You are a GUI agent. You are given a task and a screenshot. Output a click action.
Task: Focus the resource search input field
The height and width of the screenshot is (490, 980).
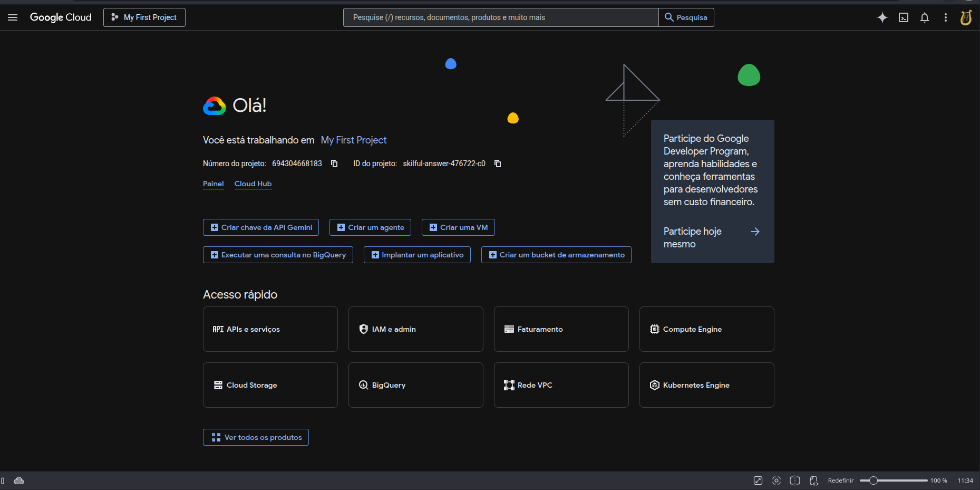[x=501, y=17]
